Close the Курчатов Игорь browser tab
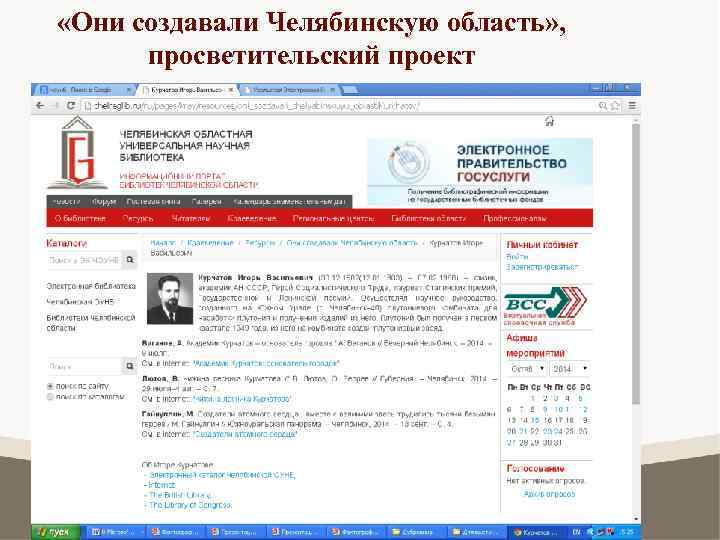Screen dimensions: 720x540 click(x=231, y=90)
